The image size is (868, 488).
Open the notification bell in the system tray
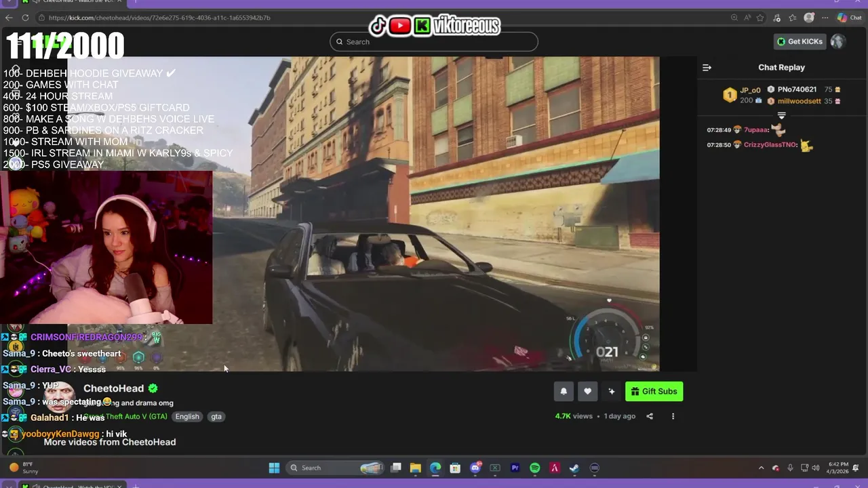pos(856,468)
